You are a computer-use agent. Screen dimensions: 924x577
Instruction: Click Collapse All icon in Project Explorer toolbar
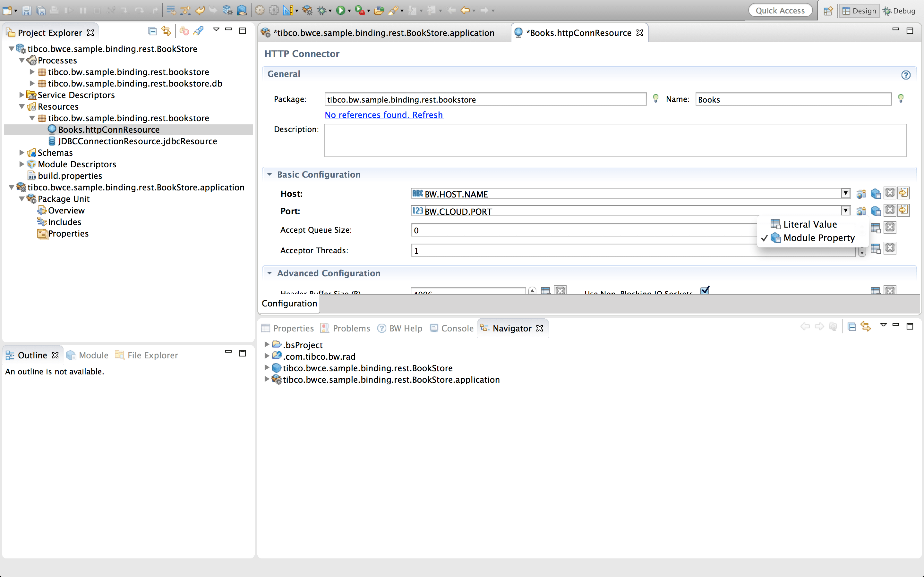pyautogui.click(x=152, y=31)
